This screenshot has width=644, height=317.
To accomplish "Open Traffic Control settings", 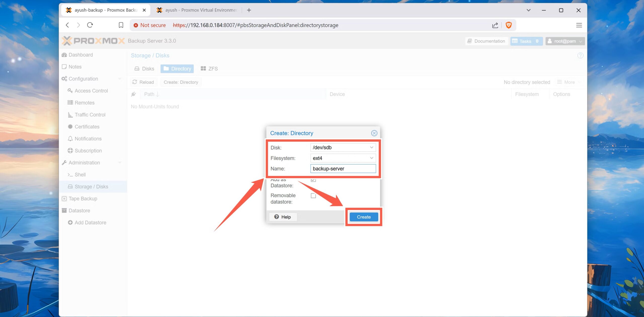I will [90, 115].
